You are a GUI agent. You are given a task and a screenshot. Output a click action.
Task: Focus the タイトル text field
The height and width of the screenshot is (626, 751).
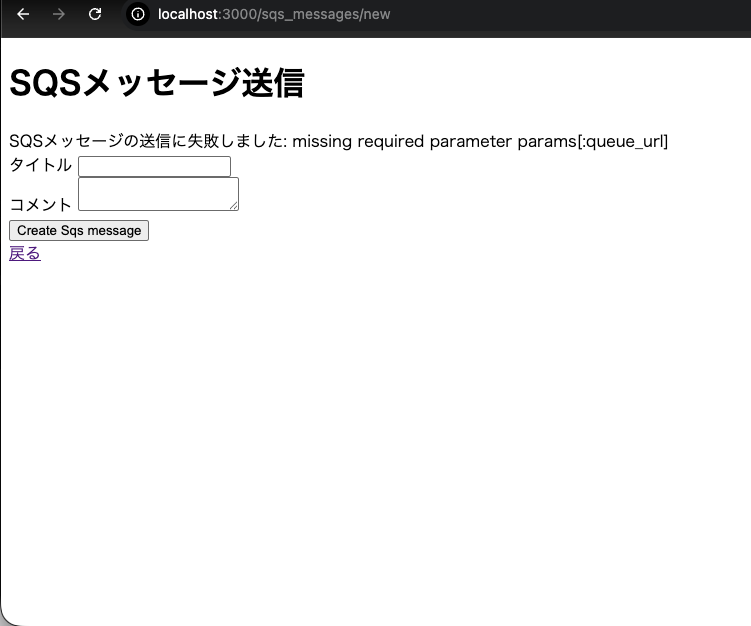point(154,166)
